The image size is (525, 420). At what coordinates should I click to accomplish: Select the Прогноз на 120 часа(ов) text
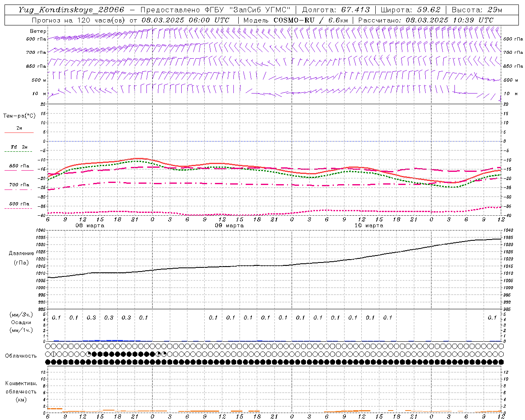point(79,20)
